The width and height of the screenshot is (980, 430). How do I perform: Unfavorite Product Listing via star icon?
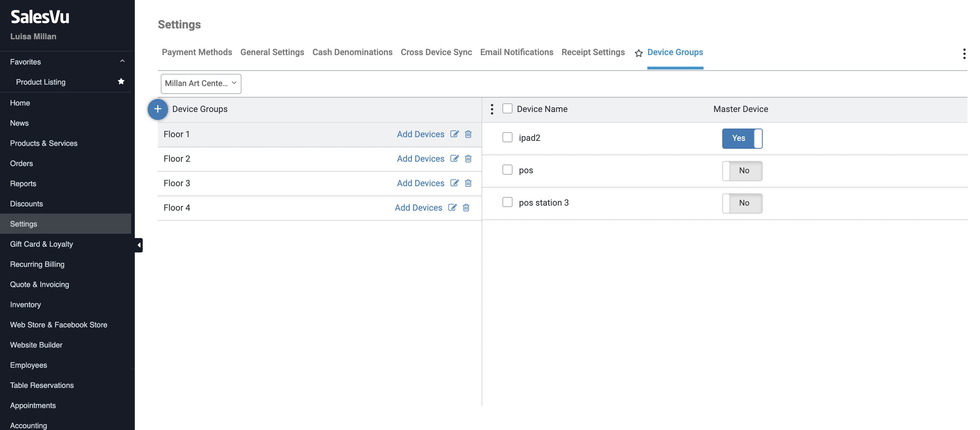121,81
